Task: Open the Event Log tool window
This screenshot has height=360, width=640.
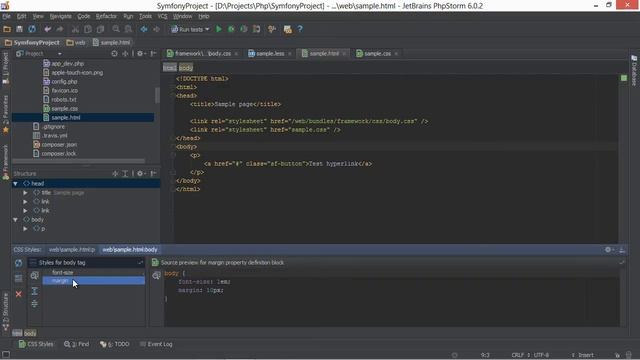Action: [156, 344]
